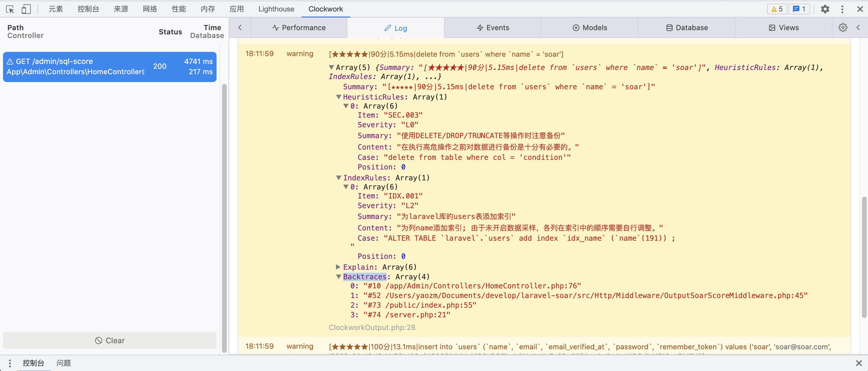Select the GET /admin/sql-score request
The height and width of the screenshot is (371, 868).
click(109, 67)
